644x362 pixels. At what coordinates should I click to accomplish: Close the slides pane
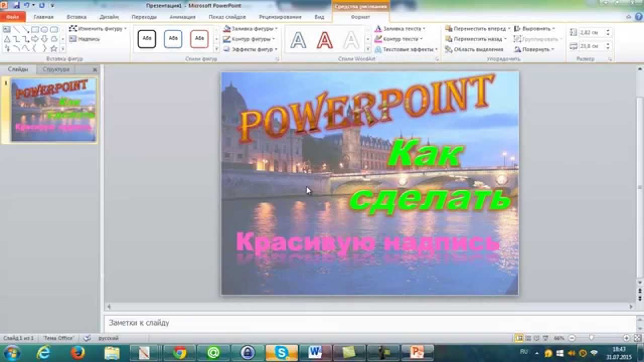(95, 70)
